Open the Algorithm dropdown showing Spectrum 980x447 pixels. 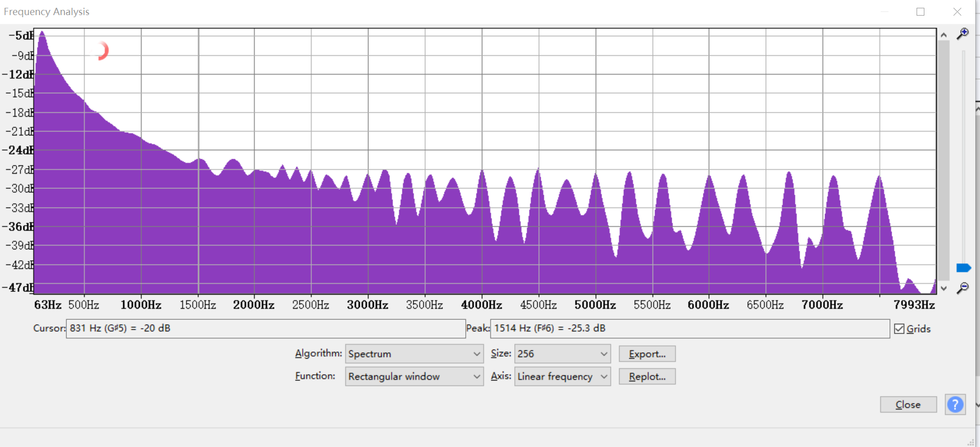[x=414, y=354]
